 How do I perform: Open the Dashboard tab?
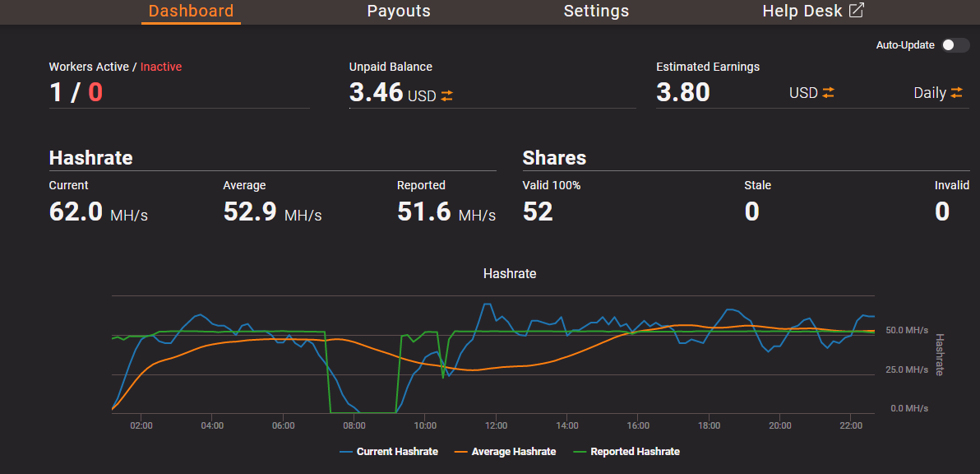pos(191,12)
